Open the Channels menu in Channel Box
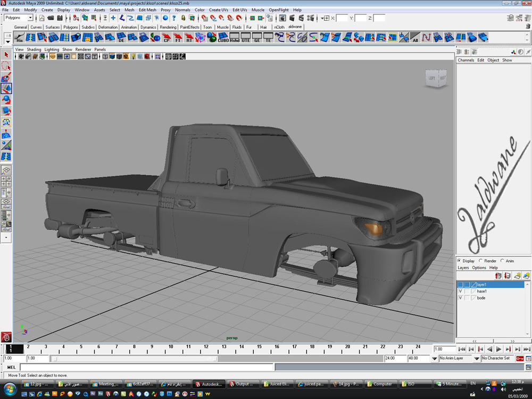The height and width of the screenshot is (399, 532). coord(466,60)
